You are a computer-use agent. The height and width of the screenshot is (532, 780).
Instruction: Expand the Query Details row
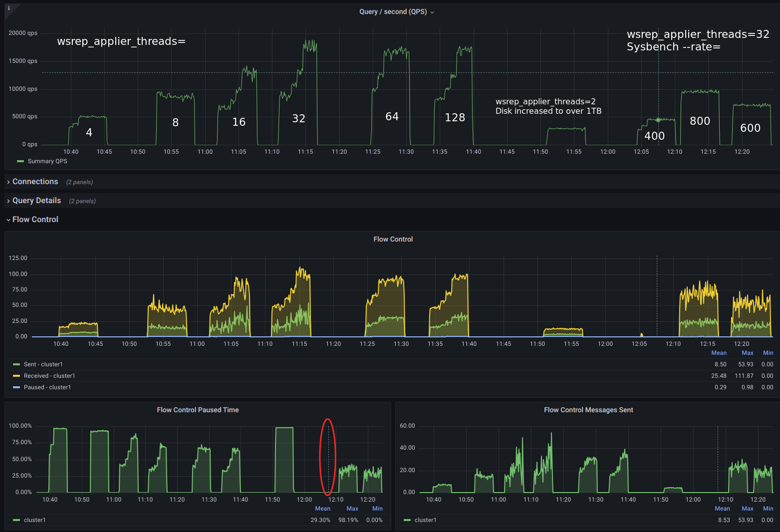coord(36,201)
